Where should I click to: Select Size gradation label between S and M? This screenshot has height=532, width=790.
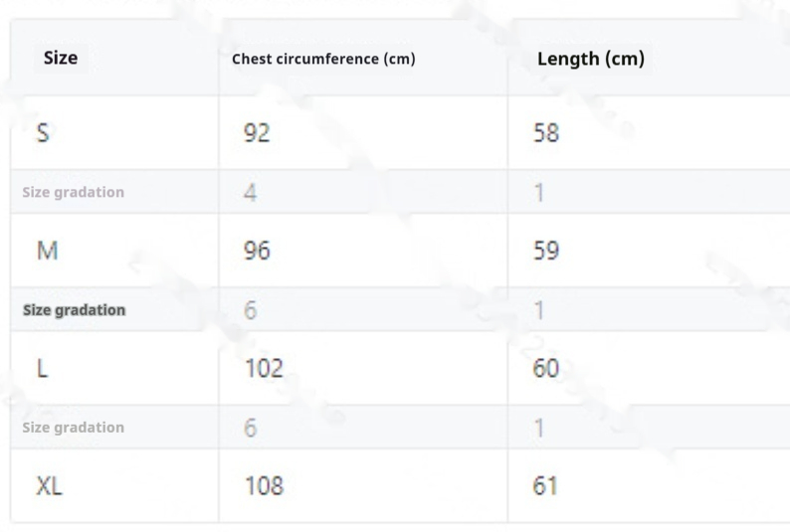(74, 192)
